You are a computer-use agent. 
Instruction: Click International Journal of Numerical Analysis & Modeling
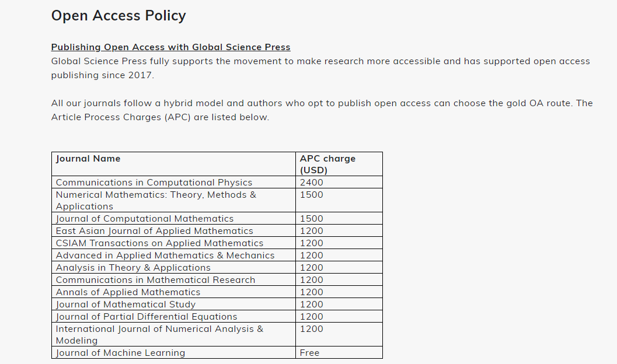(x=159, y=334)
